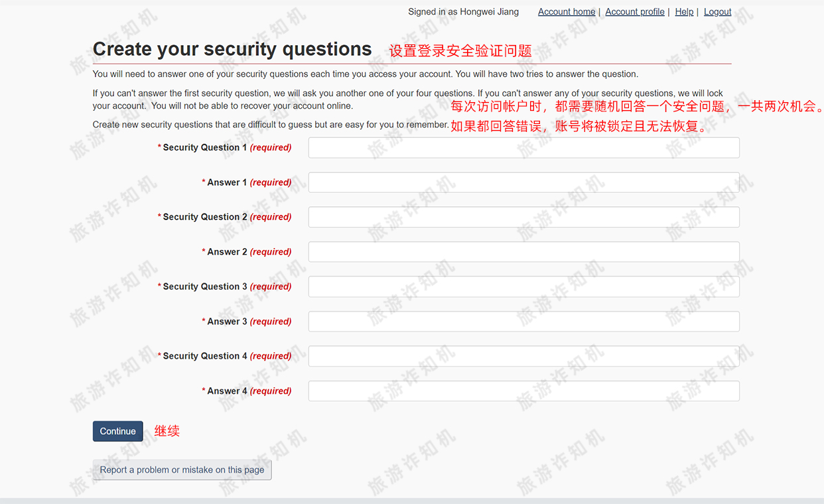Image resolution: width=824 pixels, height=504 pixels.
Task: Click the Logout link
Action: pyautogui.click(x=717, y=12)
